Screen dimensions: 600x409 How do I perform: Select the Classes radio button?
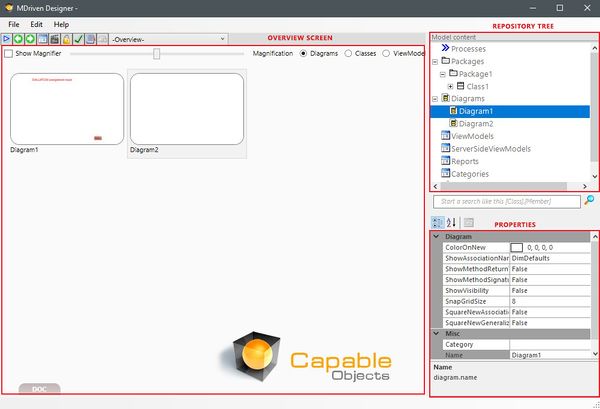point(349,53)
